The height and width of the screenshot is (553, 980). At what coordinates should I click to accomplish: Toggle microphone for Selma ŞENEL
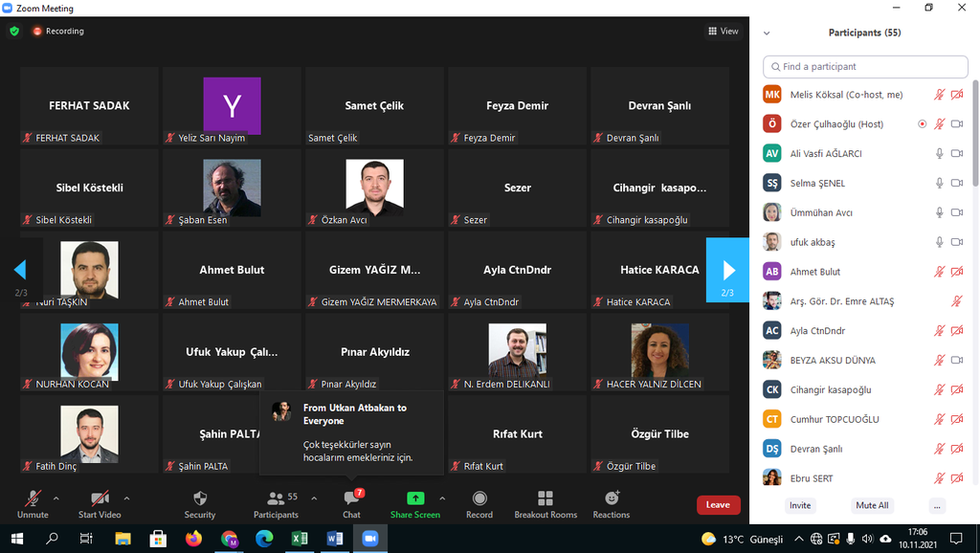tap(939, 183)
